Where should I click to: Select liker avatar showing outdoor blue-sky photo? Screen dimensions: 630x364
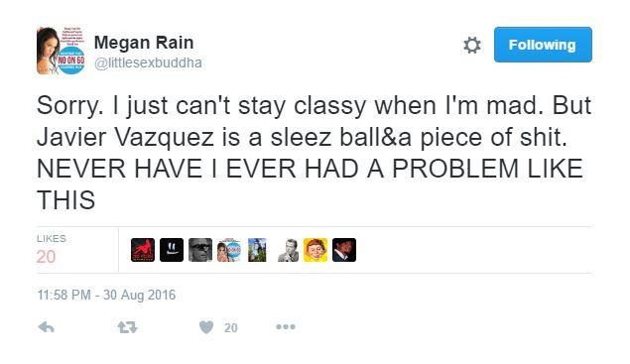tap(257, 250)
